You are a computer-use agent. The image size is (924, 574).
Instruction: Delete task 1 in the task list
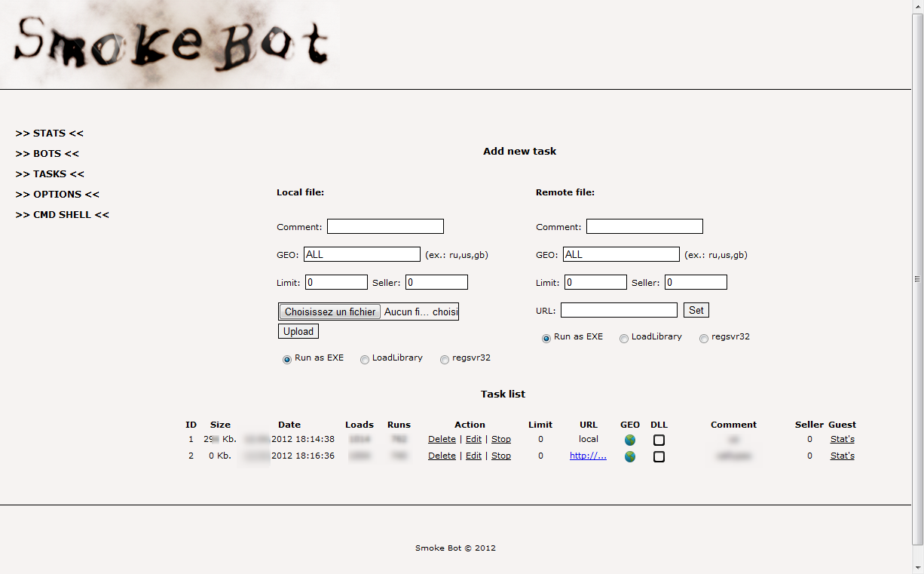click(442, 439)
